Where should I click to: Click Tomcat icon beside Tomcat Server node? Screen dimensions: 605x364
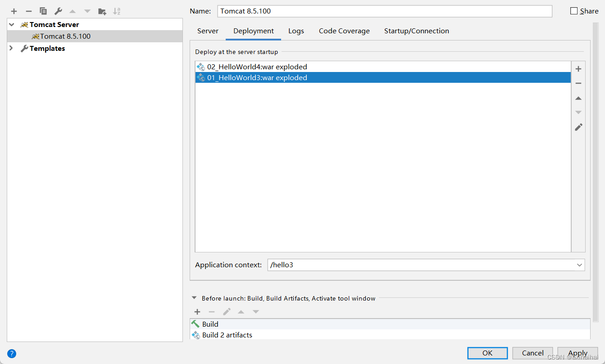coord(24,25)
